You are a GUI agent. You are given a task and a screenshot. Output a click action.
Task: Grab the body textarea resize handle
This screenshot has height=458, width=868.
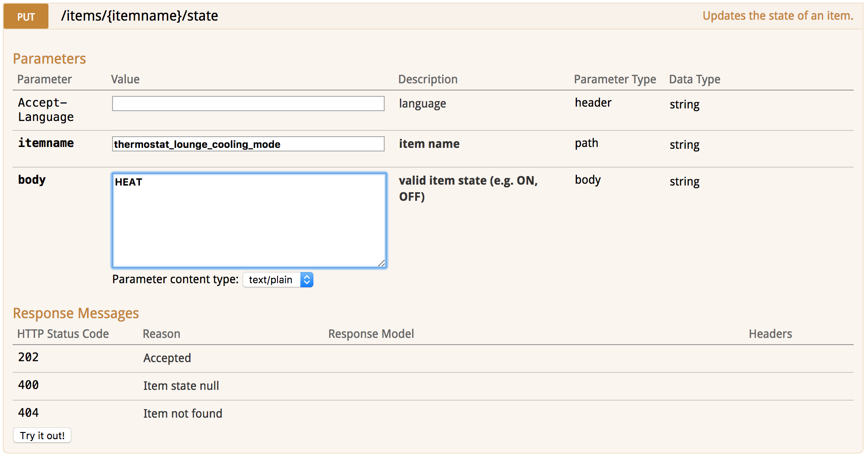(381, 263)
